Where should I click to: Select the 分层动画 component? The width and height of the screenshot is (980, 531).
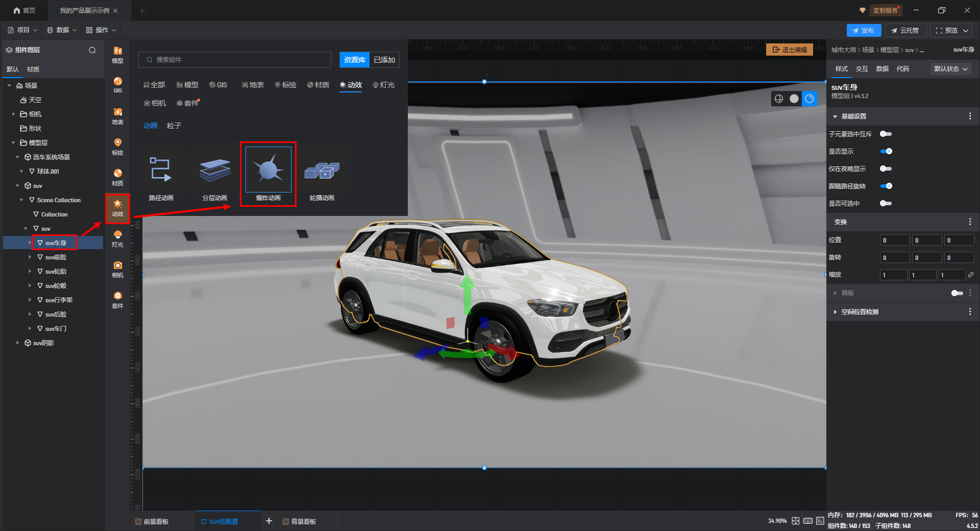pyautogui.click(x=215, y=175)
